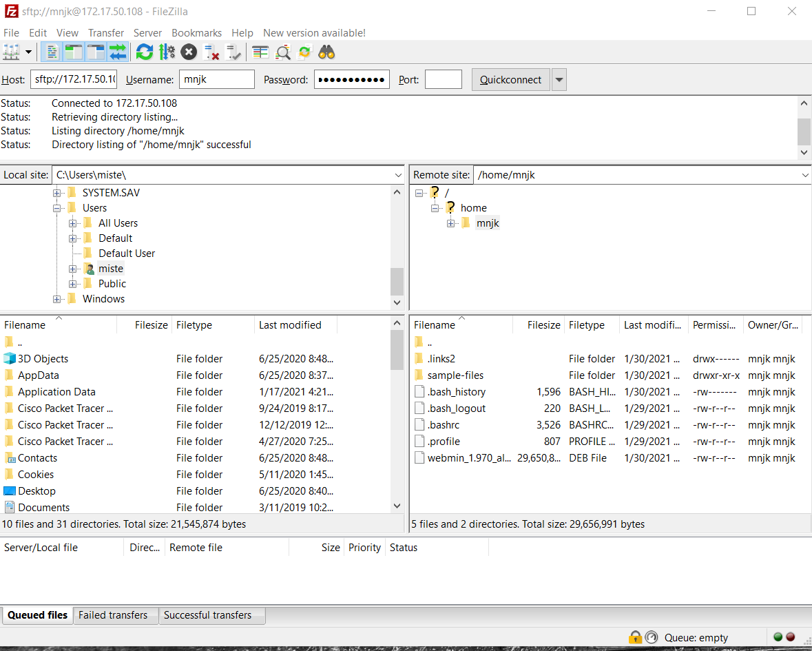Expand the Public folder node

[x=72, y=284]
